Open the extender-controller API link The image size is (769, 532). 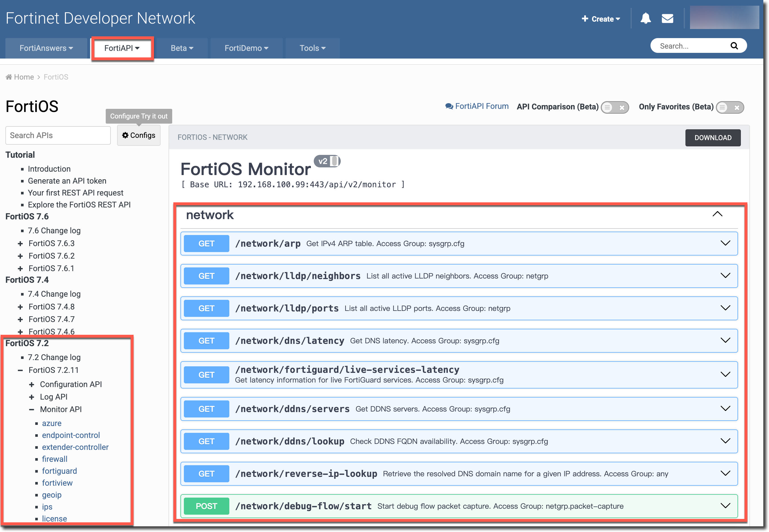point(75,447)
